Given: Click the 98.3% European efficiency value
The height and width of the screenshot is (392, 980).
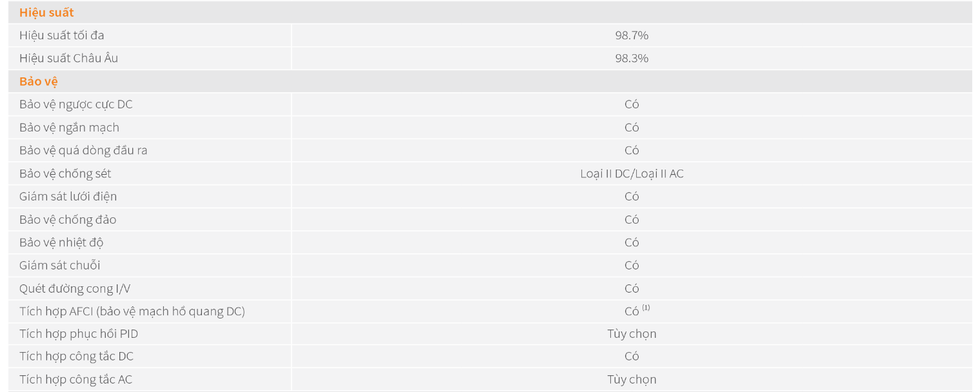Looking at the screenshot, I should click(631, 58).
